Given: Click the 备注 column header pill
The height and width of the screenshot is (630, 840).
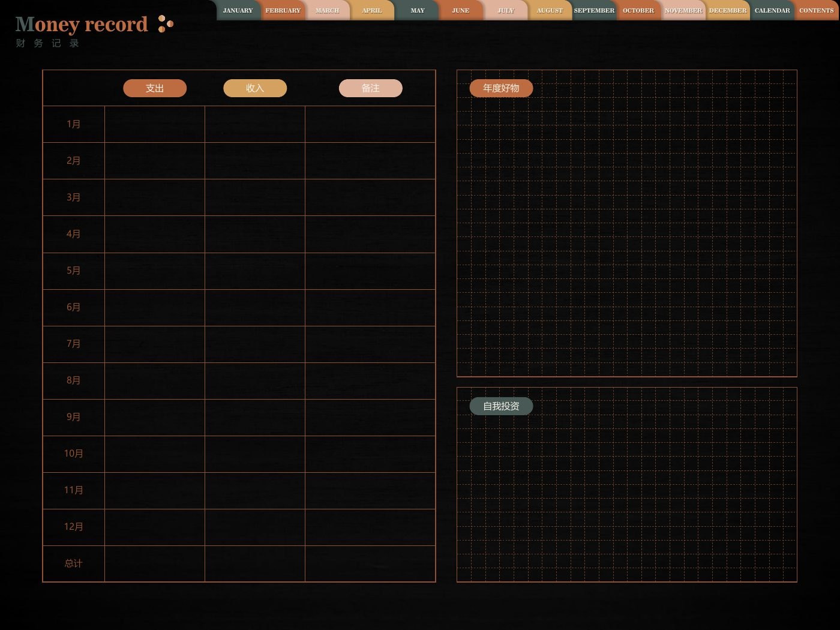Looking at the screenshot, I should coord(371,88).
